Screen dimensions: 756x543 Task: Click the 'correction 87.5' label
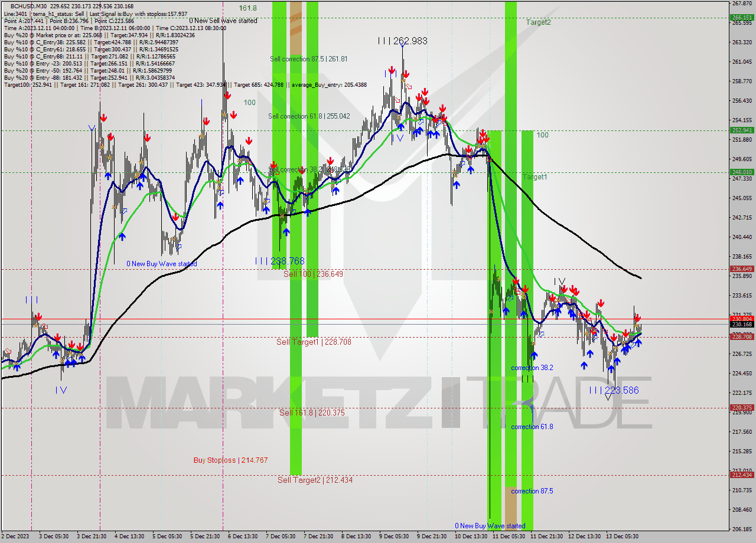coord(532,491)
